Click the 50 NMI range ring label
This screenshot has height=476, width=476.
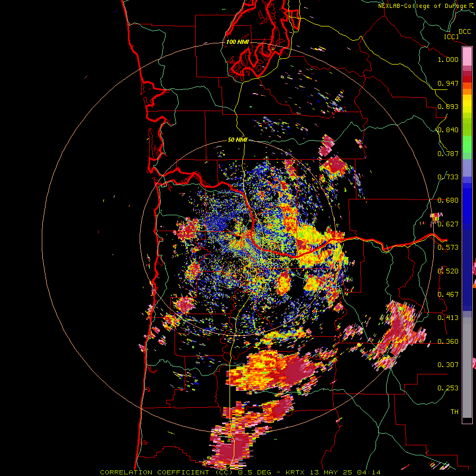point(237,140)
